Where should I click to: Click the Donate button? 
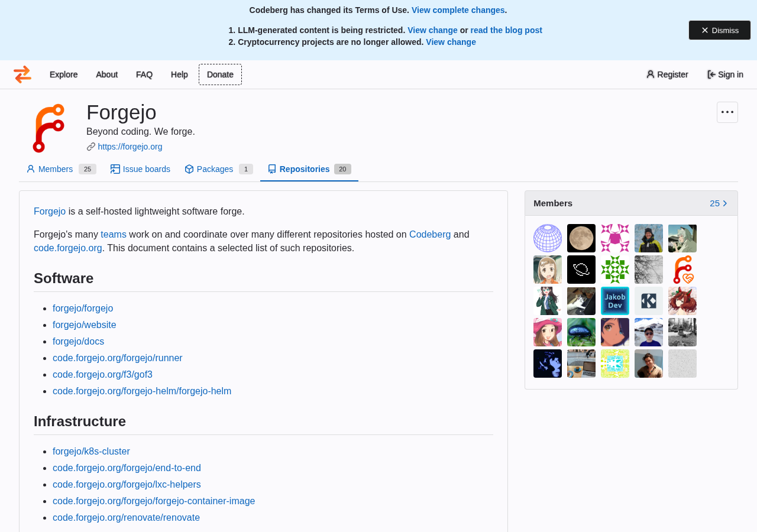tap(220, 74)
